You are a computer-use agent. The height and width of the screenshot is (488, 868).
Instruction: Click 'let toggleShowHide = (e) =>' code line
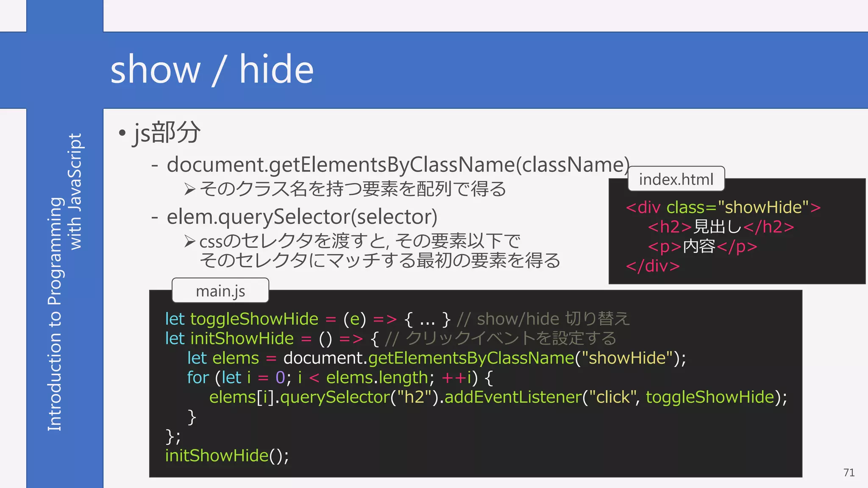(x=281, y=319)
